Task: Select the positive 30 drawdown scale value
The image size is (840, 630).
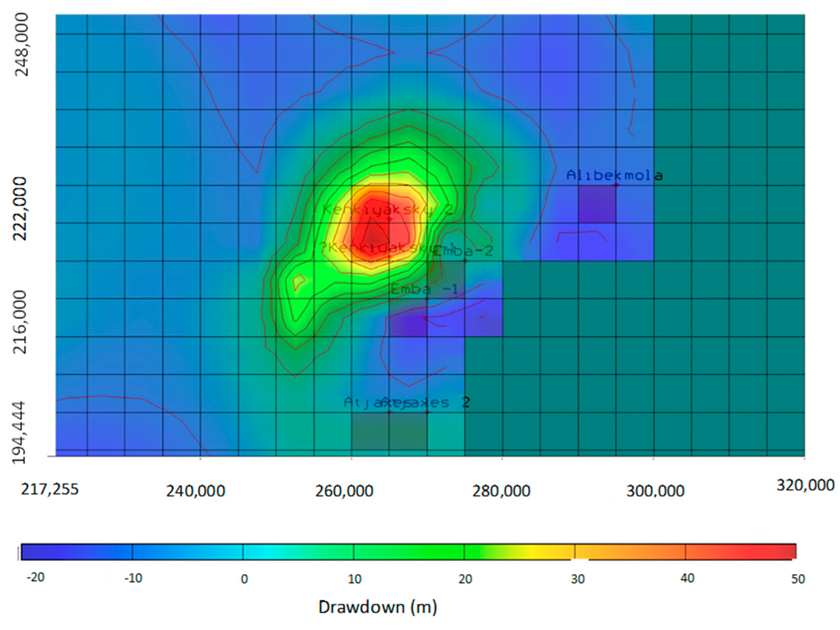Action: click(577, 579)
